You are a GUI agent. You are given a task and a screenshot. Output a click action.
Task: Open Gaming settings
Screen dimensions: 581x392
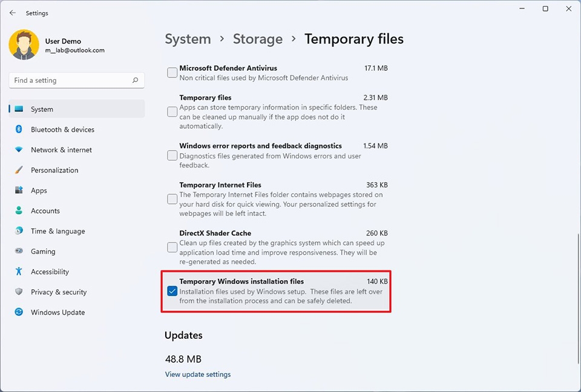(42, 251)
